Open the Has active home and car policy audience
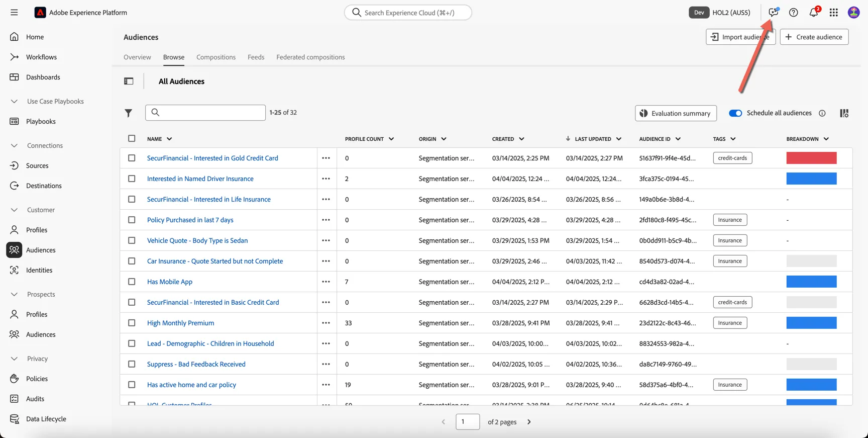Screen dimensions: 868x438 tap(191, 385)
